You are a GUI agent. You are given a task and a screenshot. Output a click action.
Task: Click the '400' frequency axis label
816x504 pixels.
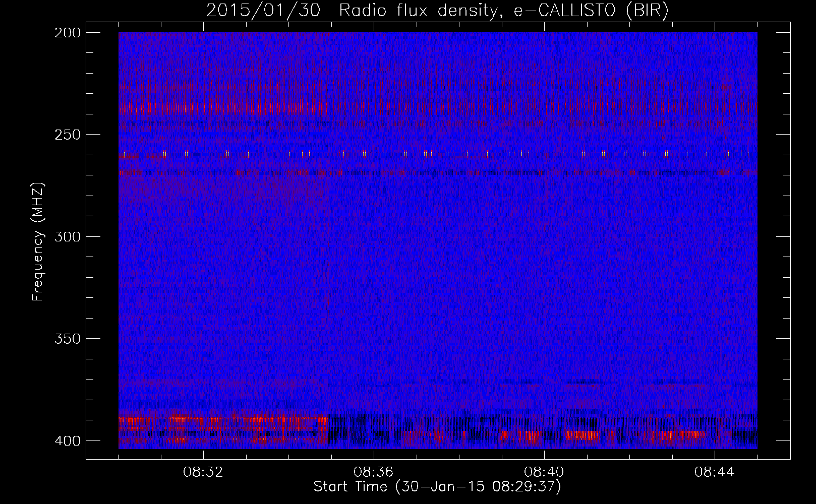tap(67, 440)
